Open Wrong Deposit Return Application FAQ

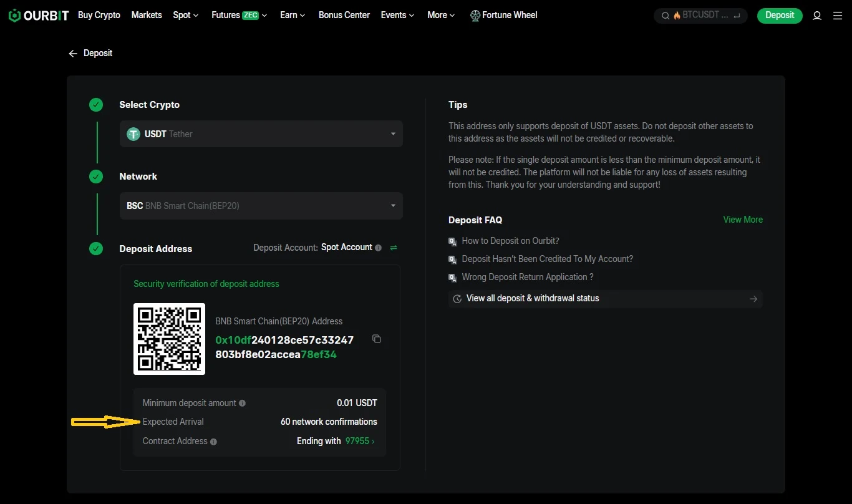(528, 277)
